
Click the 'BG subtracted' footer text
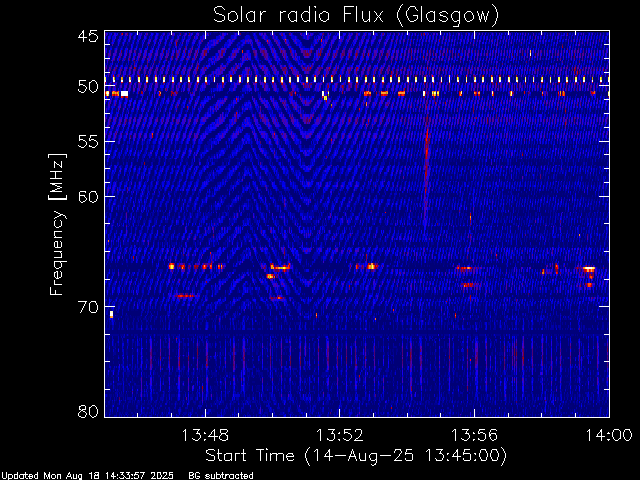tap(221, 476)
